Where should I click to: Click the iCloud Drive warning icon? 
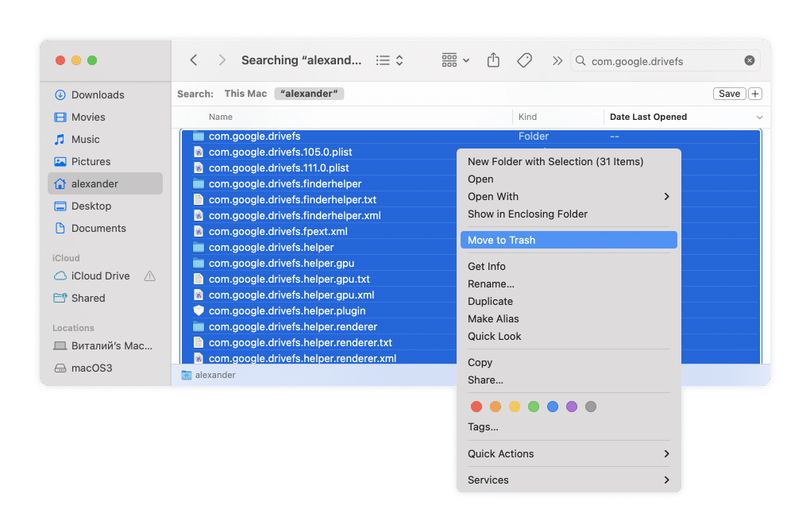tap(149, 276)
